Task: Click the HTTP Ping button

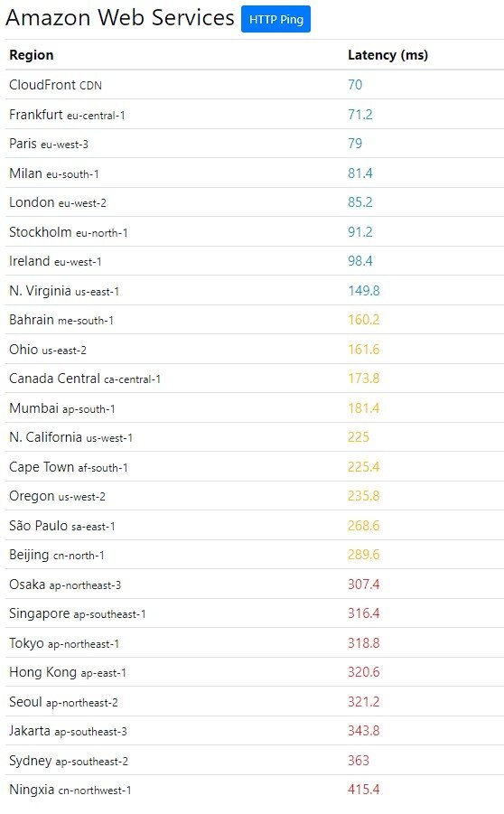Action: 275,19
